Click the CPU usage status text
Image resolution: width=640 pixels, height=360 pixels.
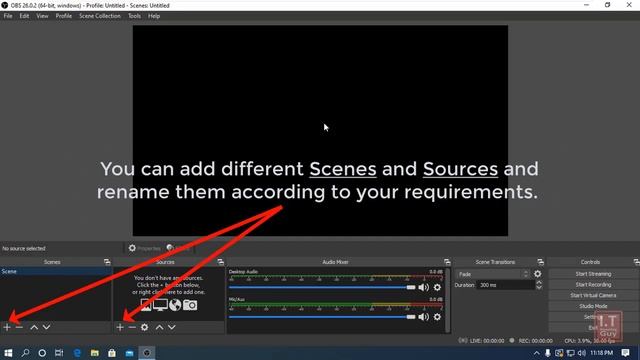(589, 340)
